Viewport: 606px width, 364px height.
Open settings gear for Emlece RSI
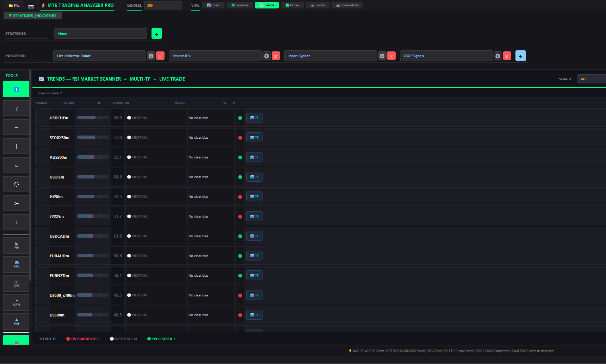267,56
